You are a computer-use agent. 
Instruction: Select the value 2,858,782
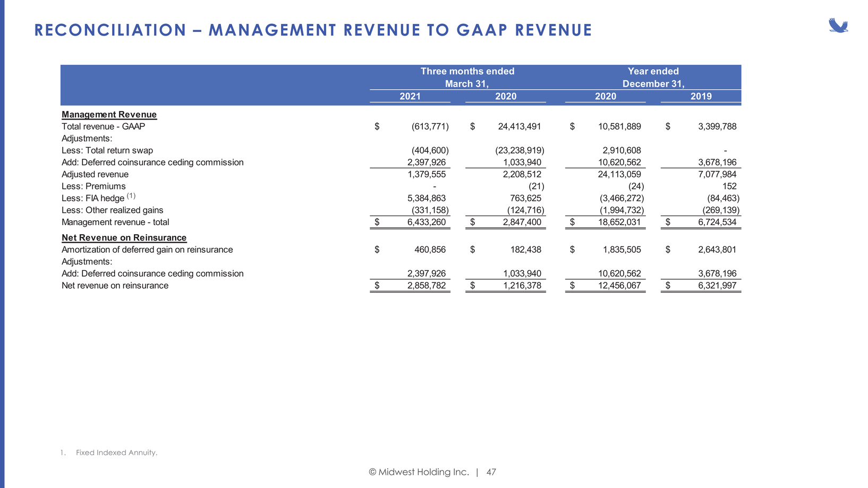click(x=427, y=286)
